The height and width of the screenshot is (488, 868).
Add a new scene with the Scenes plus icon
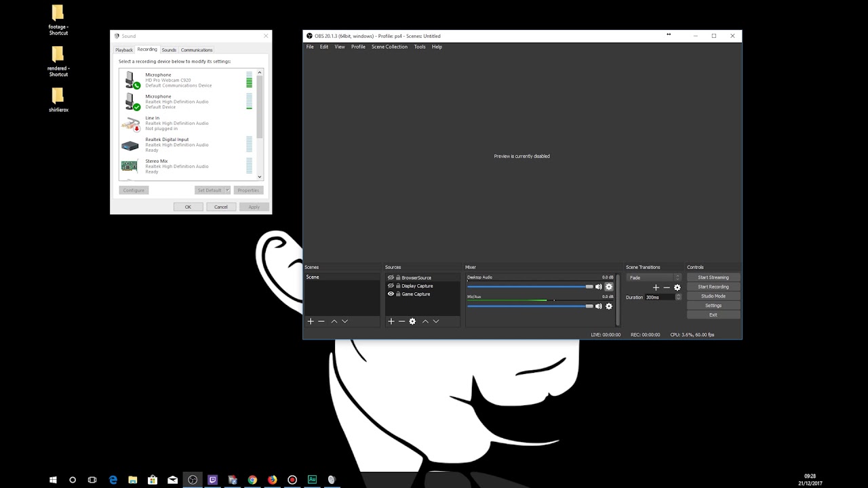pyautogui.click(x=311, y=321)
